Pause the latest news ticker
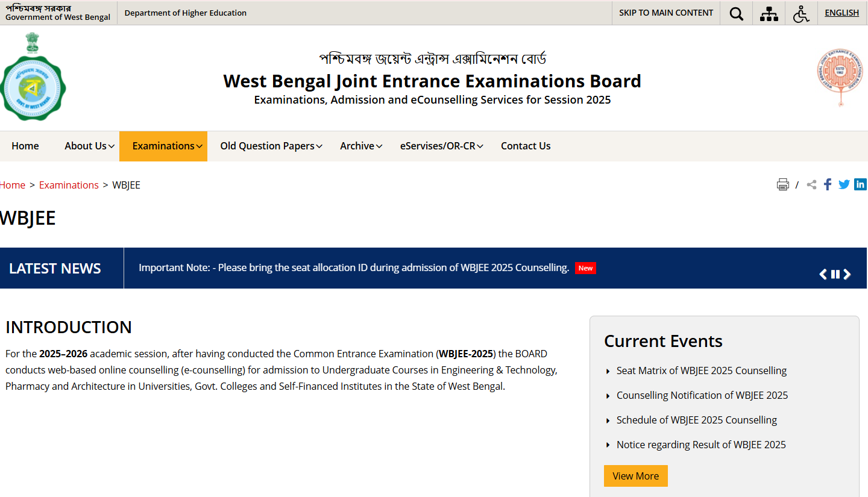 (x=835, y=274)
